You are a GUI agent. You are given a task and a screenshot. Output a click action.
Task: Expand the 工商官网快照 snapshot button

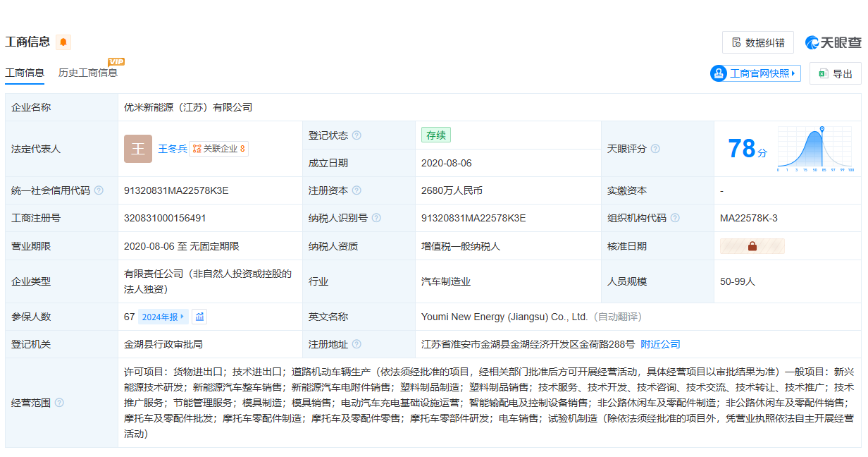[x=755, y=73]
